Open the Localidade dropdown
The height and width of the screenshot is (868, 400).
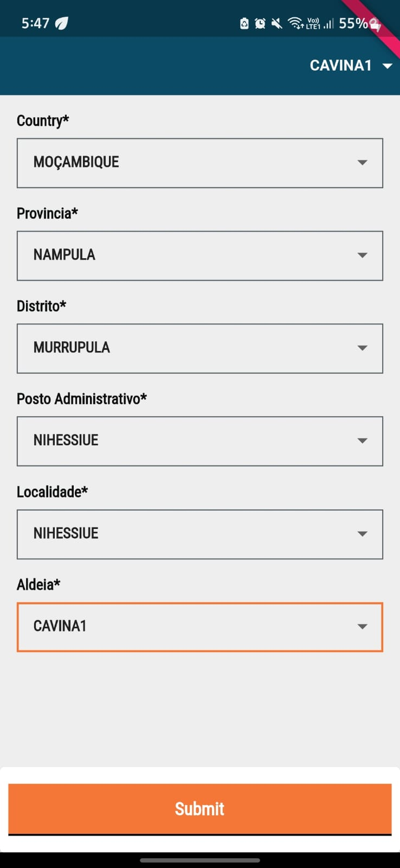pos(199,534)
